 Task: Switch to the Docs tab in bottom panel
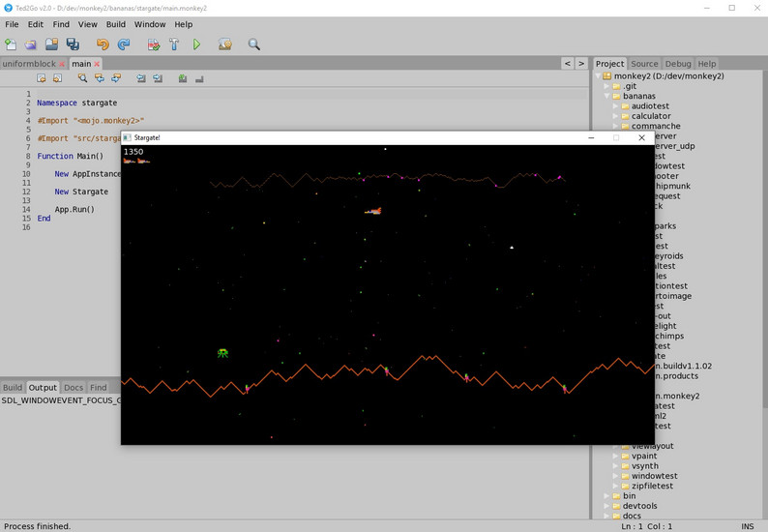[x=74, y=388]
